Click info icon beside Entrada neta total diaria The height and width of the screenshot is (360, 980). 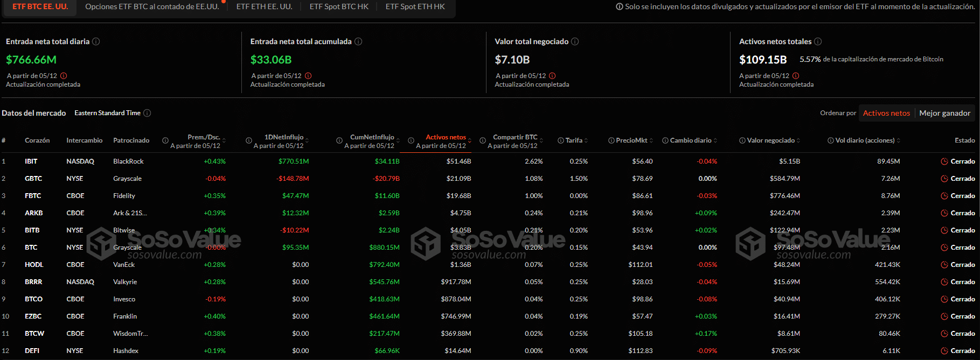[x=96, y=41]
